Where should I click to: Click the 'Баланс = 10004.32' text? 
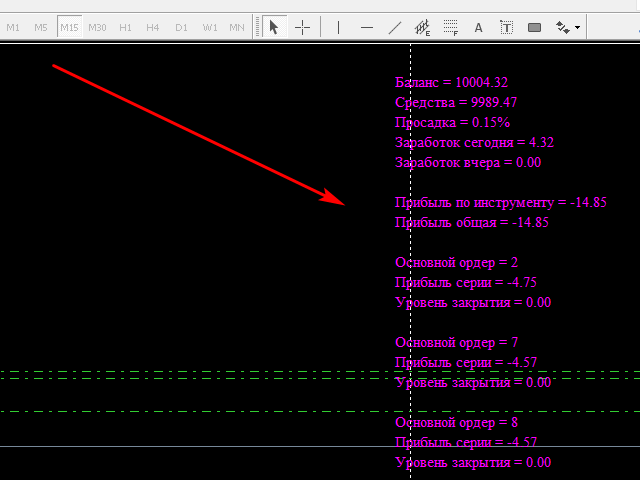tap(451, 82)
